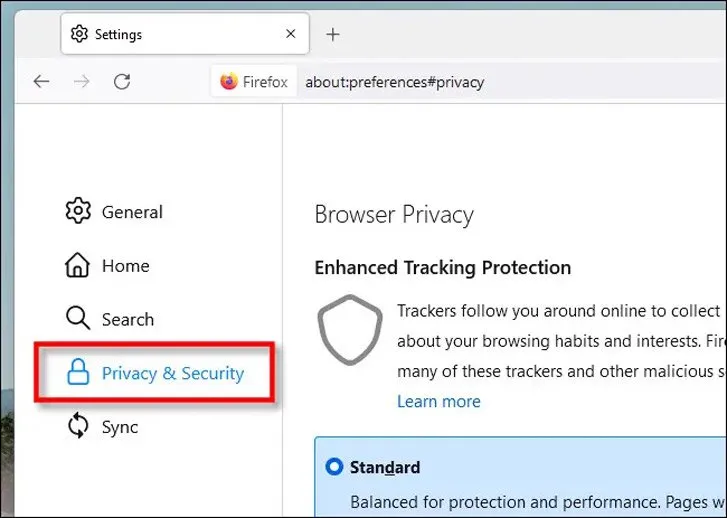Open the Learn more link

(438, 401)
